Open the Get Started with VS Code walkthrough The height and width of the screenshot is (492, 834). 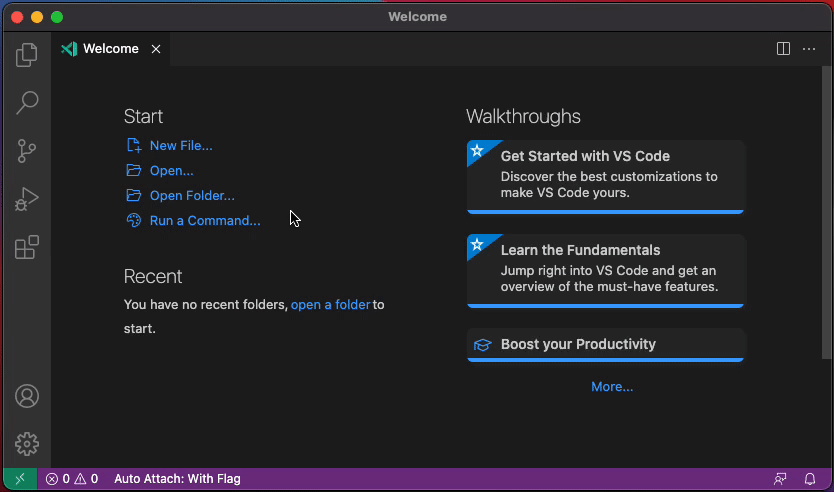pos(605,177)
